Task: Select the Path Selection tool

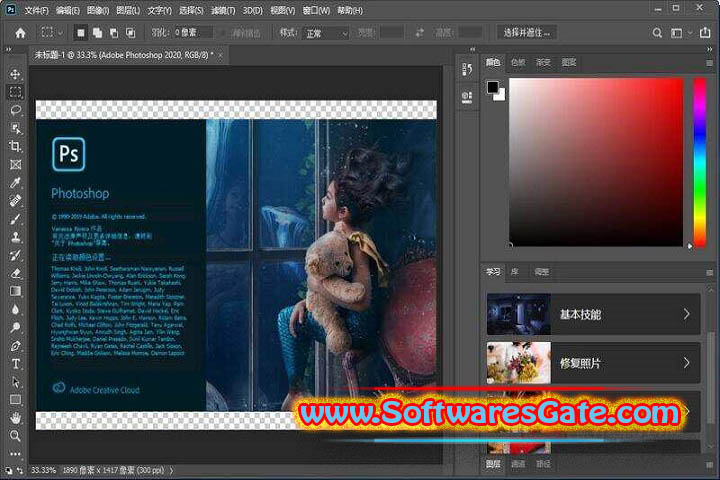Action: point(15,382)
